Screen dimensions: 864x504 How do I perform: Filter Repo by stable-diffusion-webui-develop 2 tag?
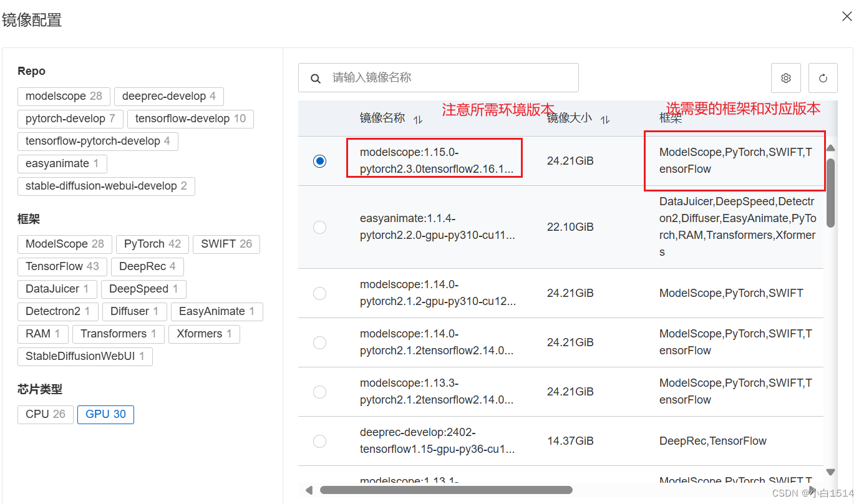[x=106, y=186]
